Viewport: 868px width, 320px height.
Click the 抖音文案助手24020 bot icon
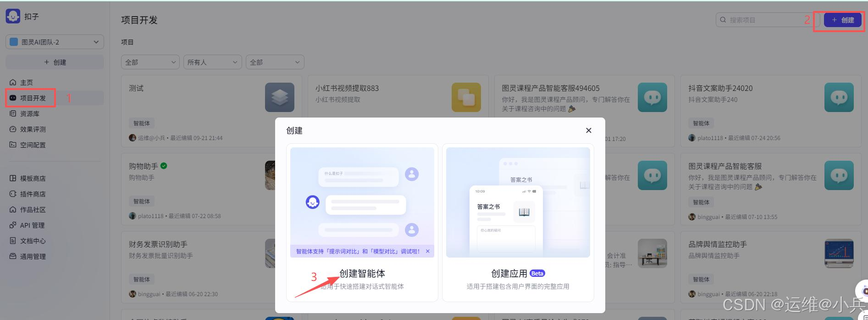click(x=839, y=97)
